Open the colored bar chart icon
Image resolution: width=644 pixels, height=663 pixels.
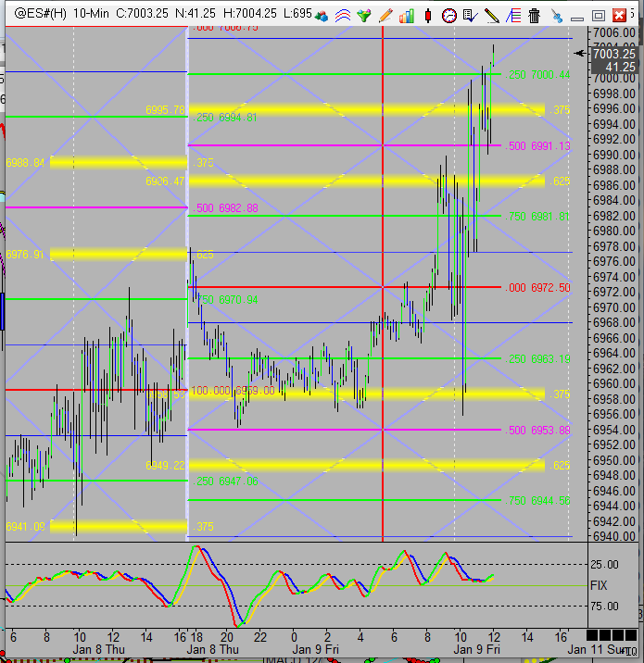click(406, 16)
